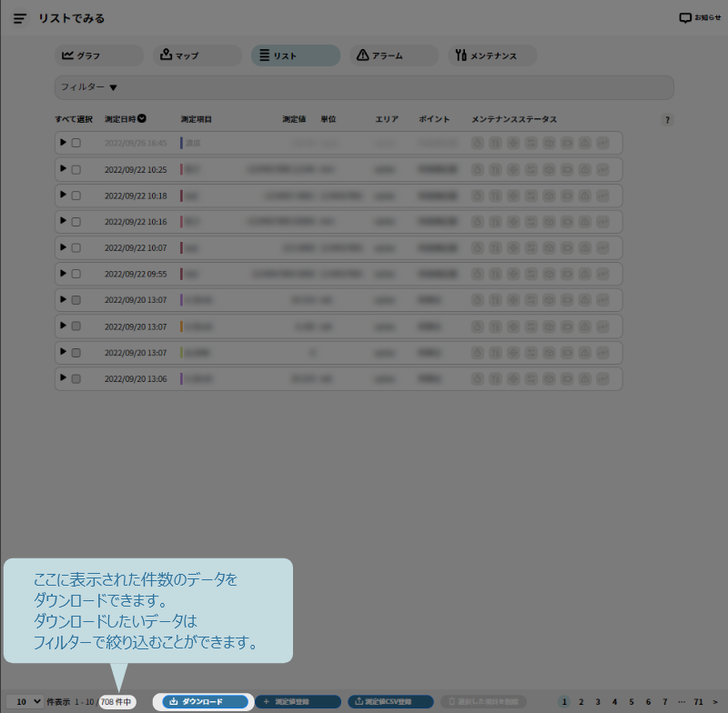The height and width of the screenshot is (713, 728).
Task: Expand the 2022/09/22 10:16 row
Action: click(x=63, y=221)
